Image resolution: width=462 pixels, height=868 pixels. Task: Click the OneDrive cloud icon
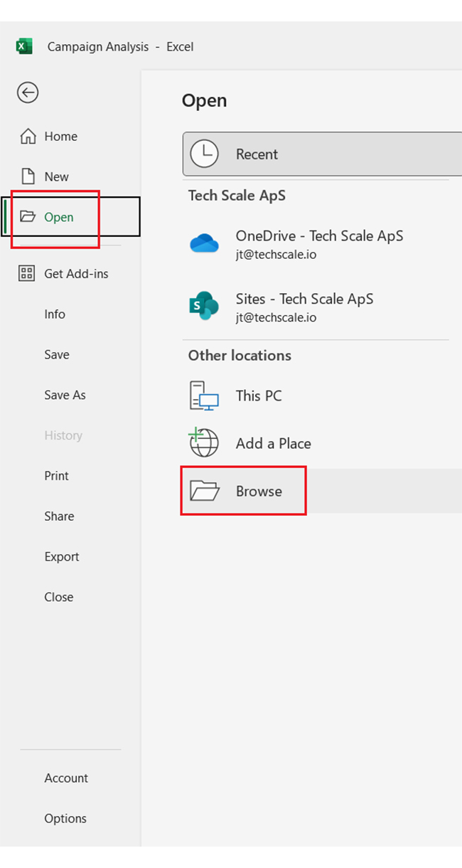click(205, 243)
